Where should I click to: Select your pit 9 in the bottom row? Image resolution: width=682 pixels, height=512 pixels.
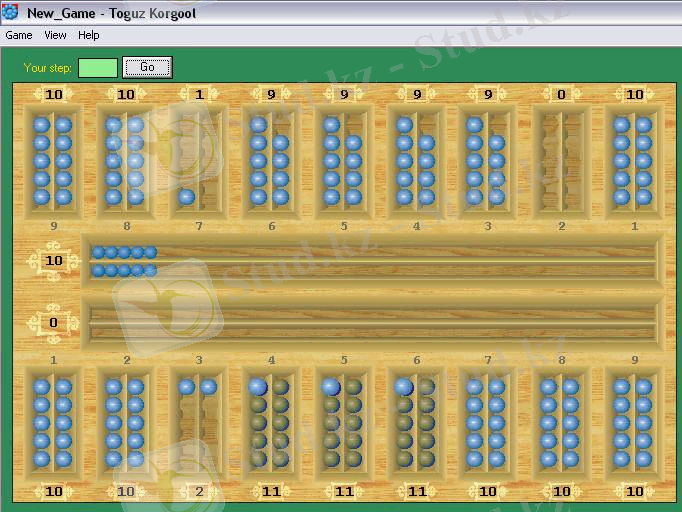[x=634, y=422]
